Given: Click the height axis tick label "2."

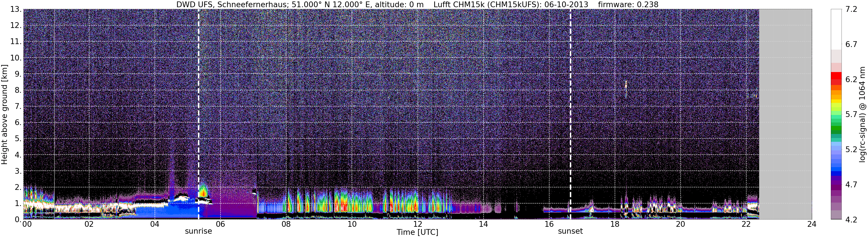Looking at the screenshot, I should tap(18, 188).
